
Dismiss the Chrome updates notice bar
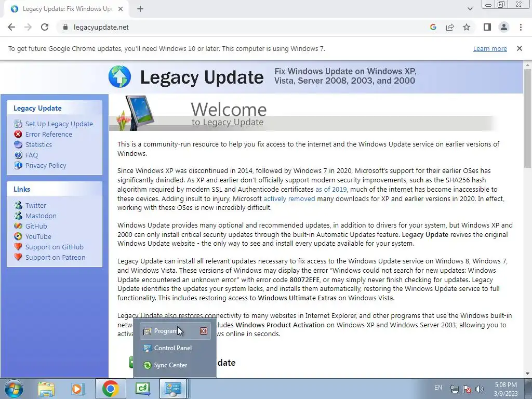coord(519,48)
